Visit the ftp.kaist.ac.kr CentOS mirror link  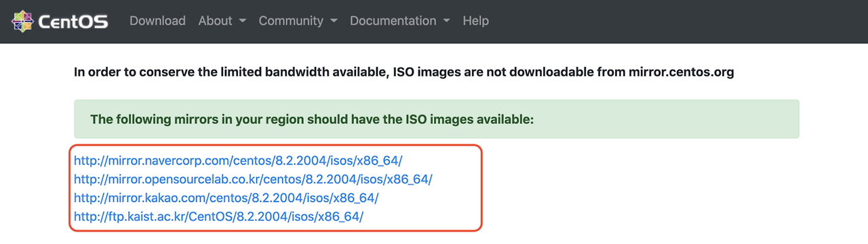(x=218, y=217)
